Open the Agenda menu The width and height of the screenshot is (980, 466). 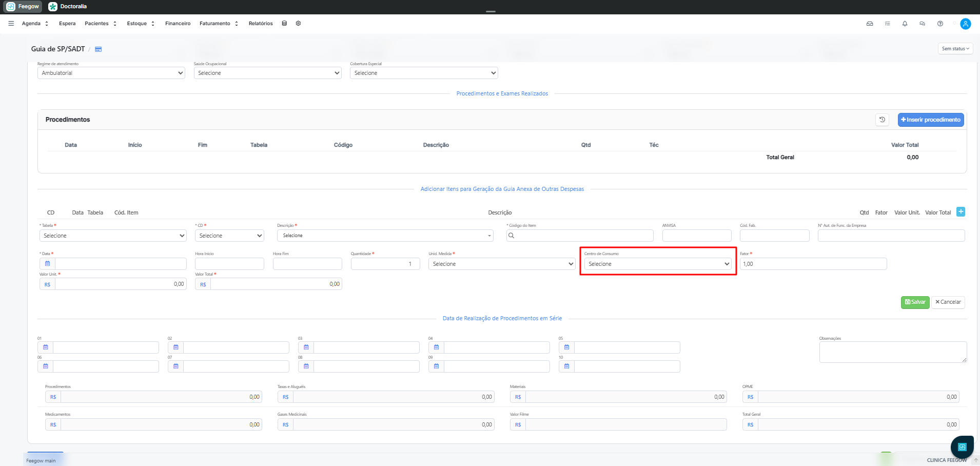(35, 24)
